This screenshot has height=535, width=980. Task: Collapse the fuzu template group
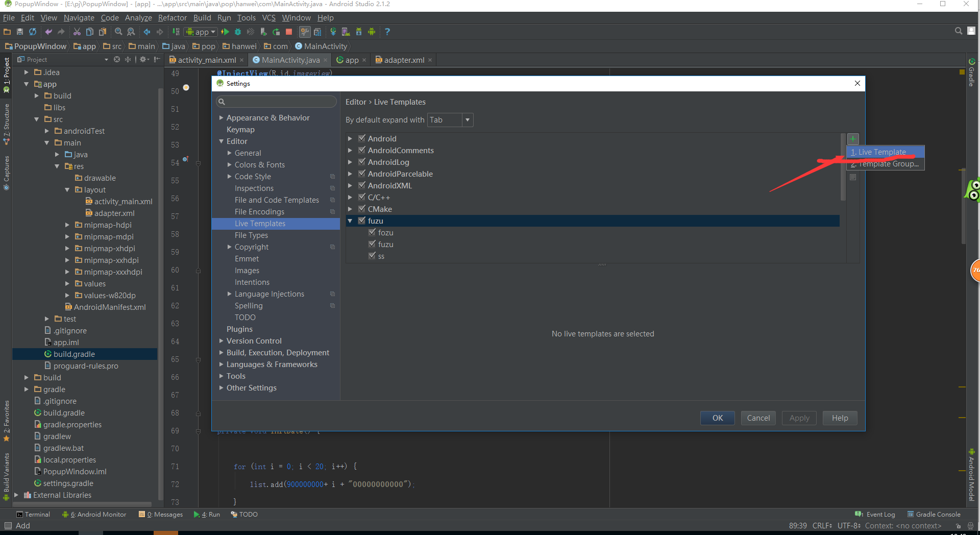[x=350, y=221]
